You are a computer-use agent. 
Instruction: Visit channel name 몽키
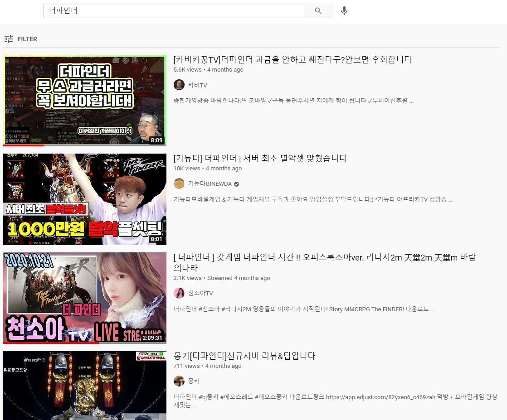click(194, 381)
